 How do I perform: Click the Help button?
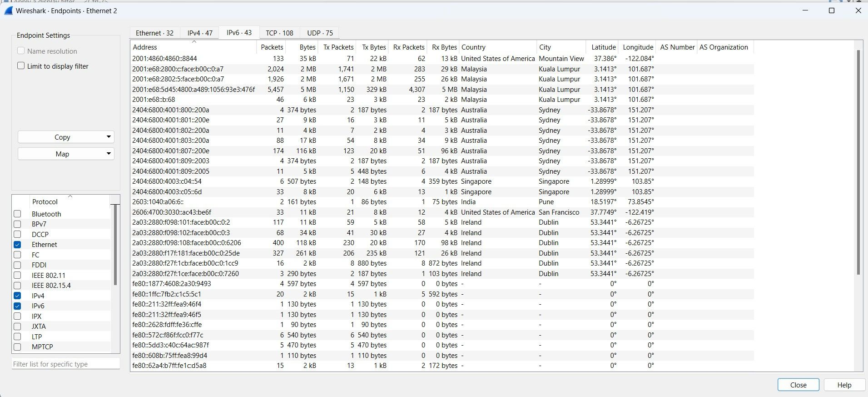(x=844, y=385)
